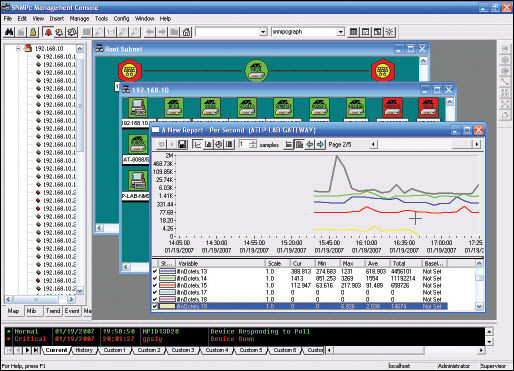Select the line graph style icon in report toolbar

[198, 144]
